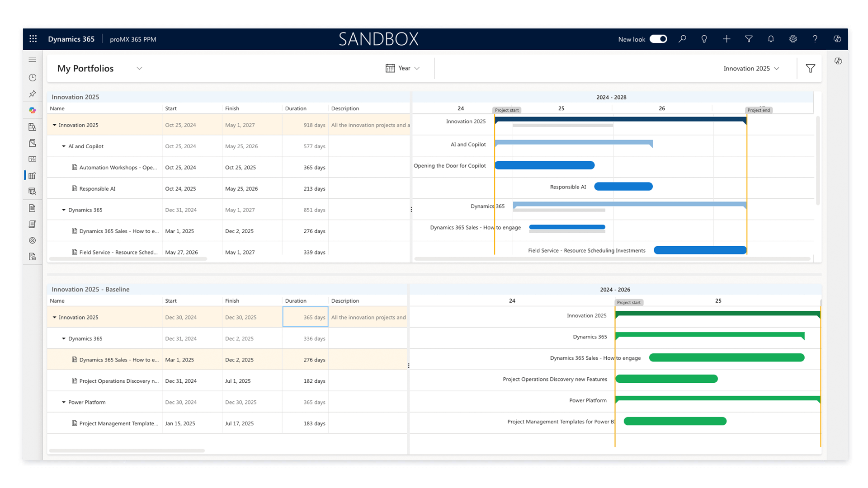This screenshot has height=488, width=868.
Task: Open global search from the top bar
Action: pyautogui.click(x=683, y=39)
